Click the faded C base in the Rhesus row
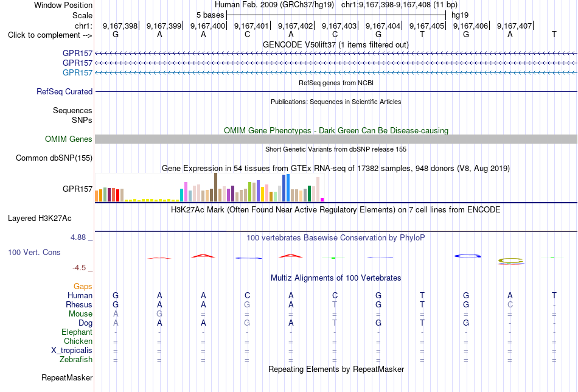 coord(510,304)
